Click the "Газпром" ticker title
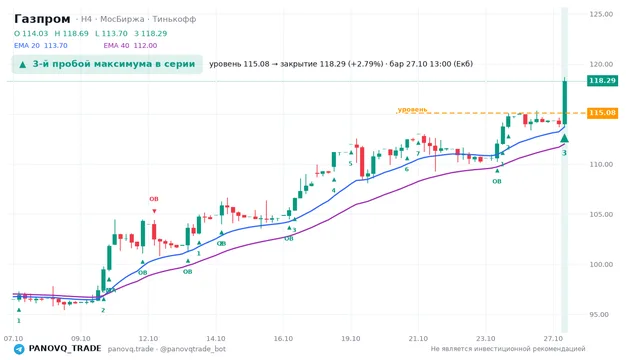This screenshot has width=640, height=360. point(42,19)
